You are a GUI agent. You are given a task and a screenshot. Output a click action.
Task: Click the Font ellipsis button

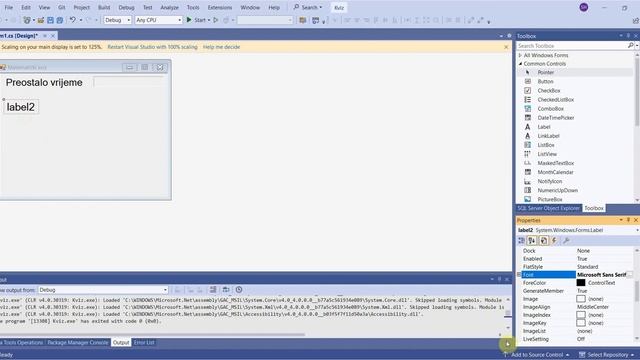click(x=630, y=275)
